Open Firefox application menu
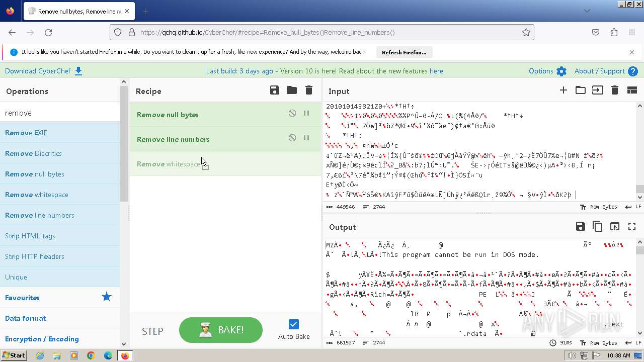644x362 pixels. [632, 32]
